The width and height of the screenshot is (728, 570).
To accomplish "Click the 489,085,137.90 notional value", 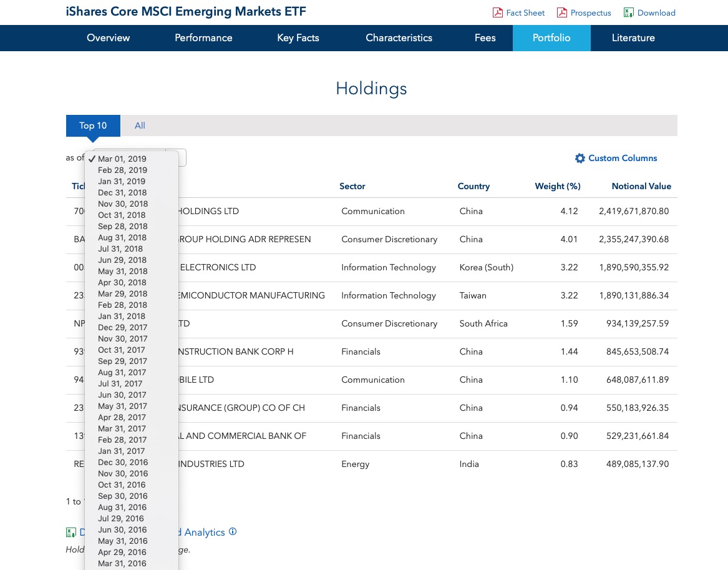I will point(638,464).
